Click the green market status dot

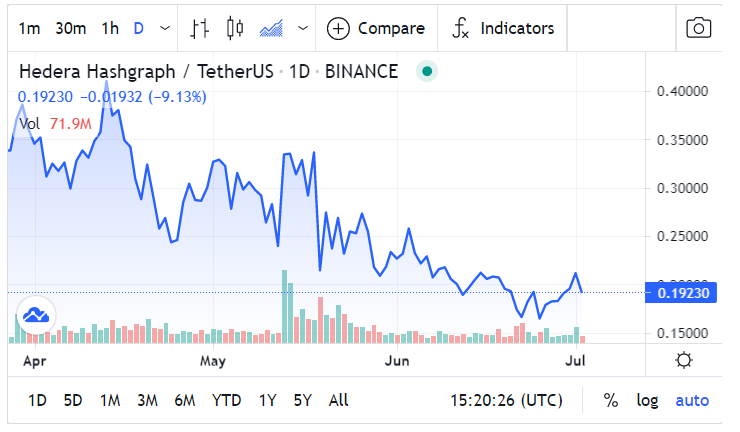point(427,71)
